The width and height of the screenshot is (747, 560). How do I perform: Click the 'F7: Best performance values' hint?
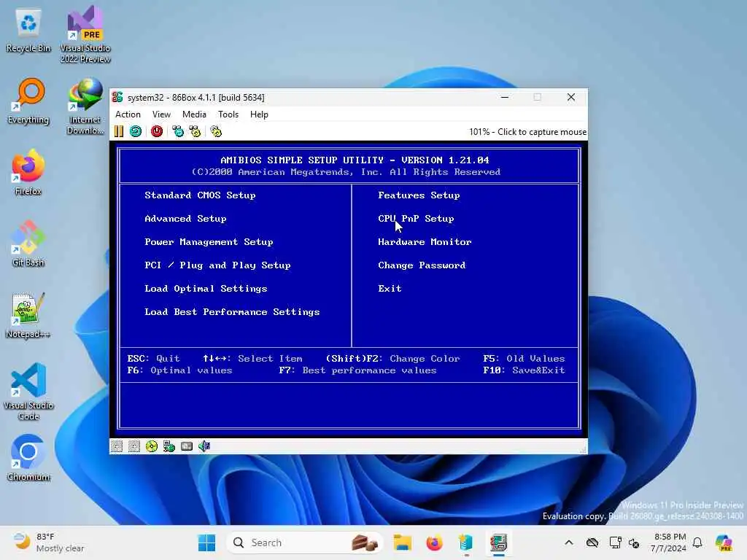[357, 370]
